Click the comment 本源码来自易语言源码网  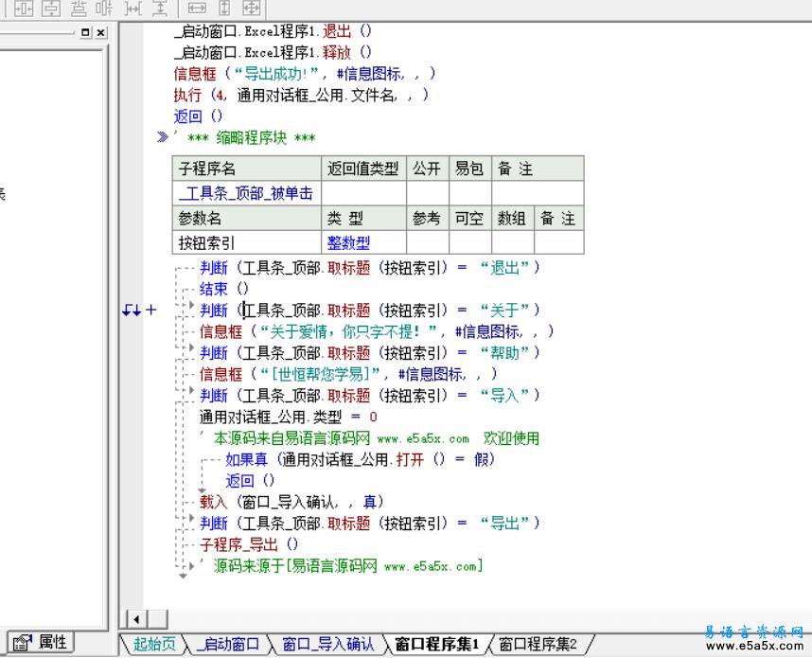tap(369, 438)
